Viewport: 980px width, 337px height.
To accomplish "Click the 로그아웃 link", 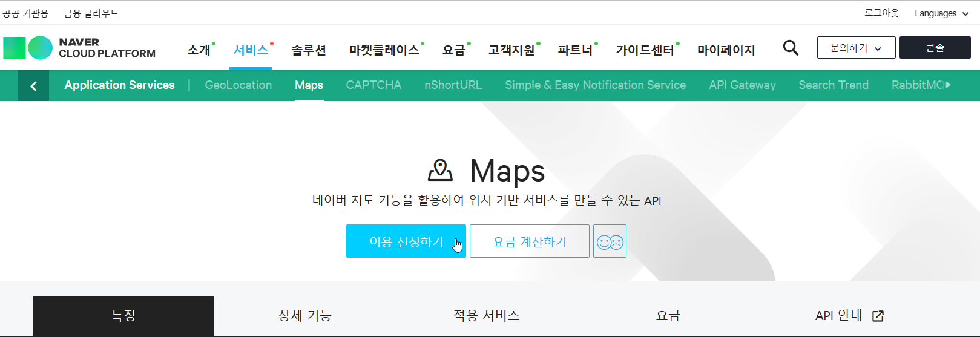I will coord(881,13).
